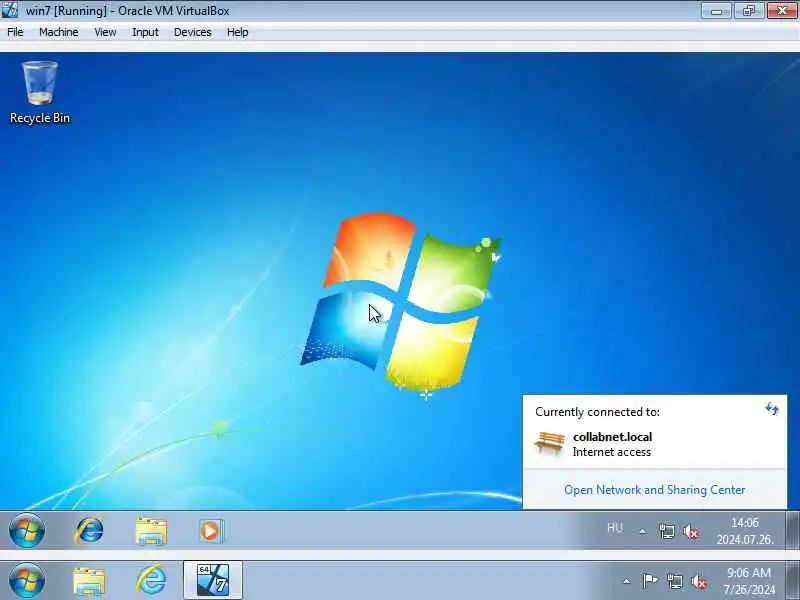The width and height of the screenshot is (800, 600).
Task: Launch Internet Explorer in the guest taskbar
Action: (89, 531)
